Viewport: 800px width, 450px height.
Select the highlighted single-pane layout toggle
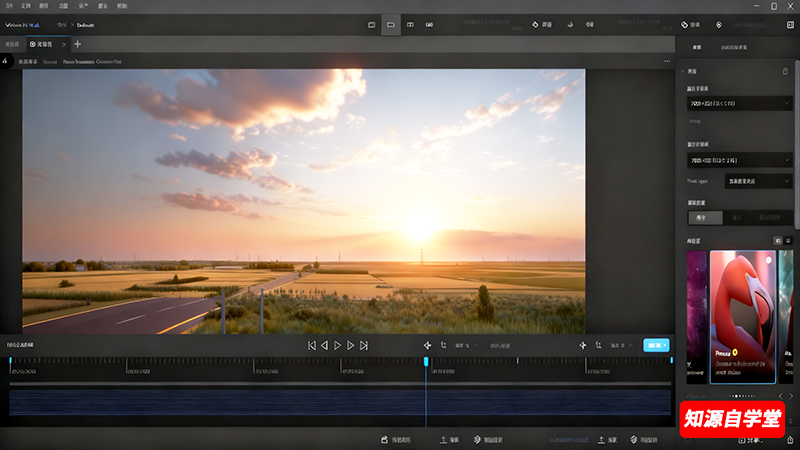click(391, 24)
